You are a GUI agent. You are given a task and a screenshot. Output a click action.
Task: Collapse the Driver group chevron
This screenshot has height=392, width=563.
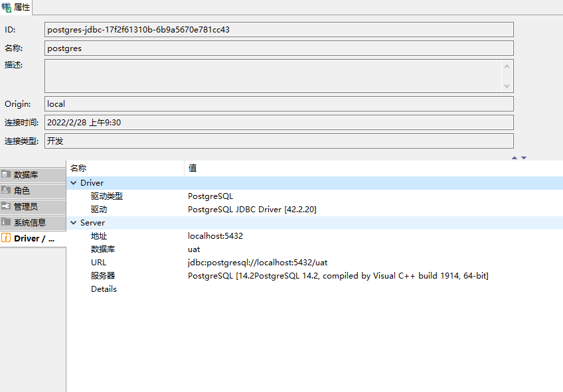74,183
